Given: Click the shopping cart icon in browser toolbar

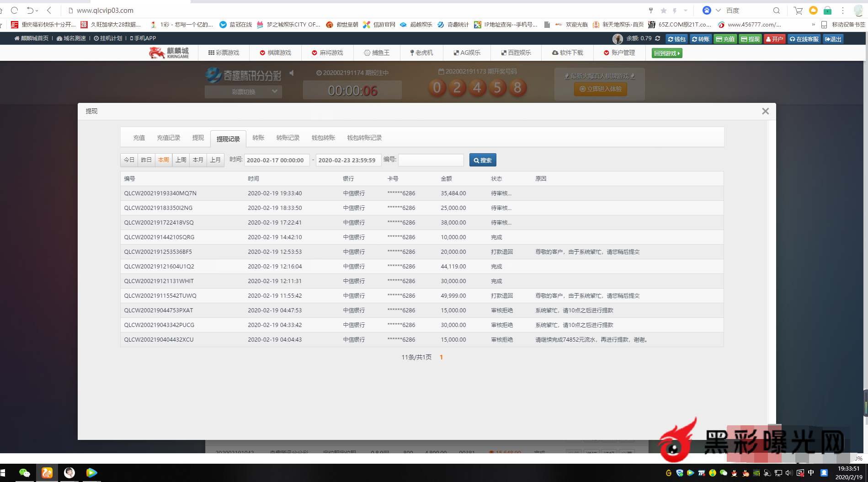Looking at the screenshot, I should [x=798, y=11].
